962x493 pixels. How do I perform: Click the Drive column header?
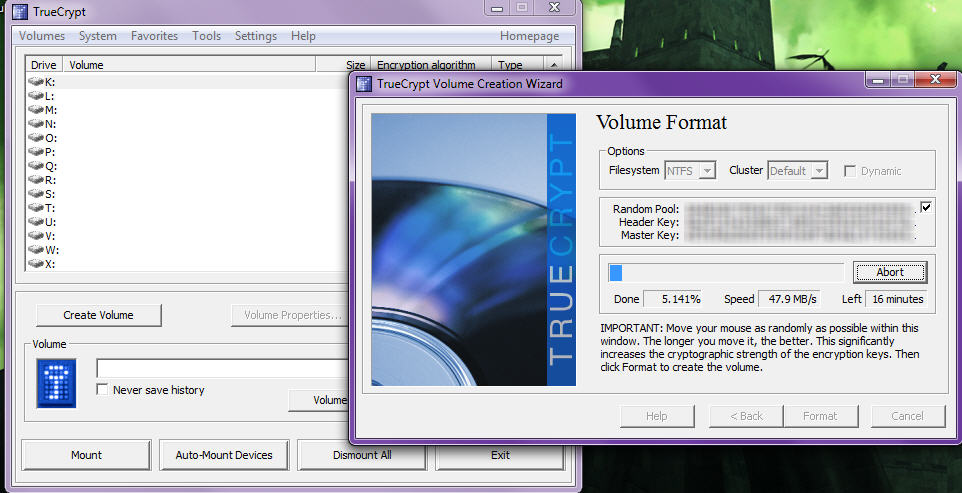point(44,64)
